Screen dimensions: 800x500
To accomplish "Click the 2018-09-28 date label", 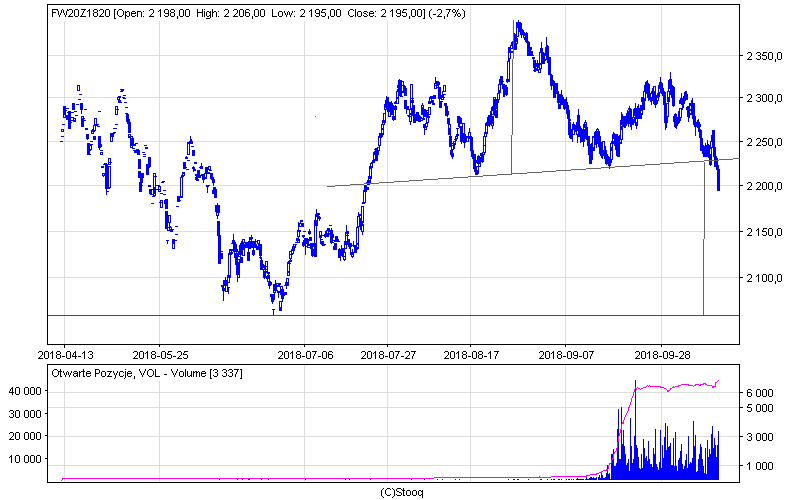I will [662, 355].
